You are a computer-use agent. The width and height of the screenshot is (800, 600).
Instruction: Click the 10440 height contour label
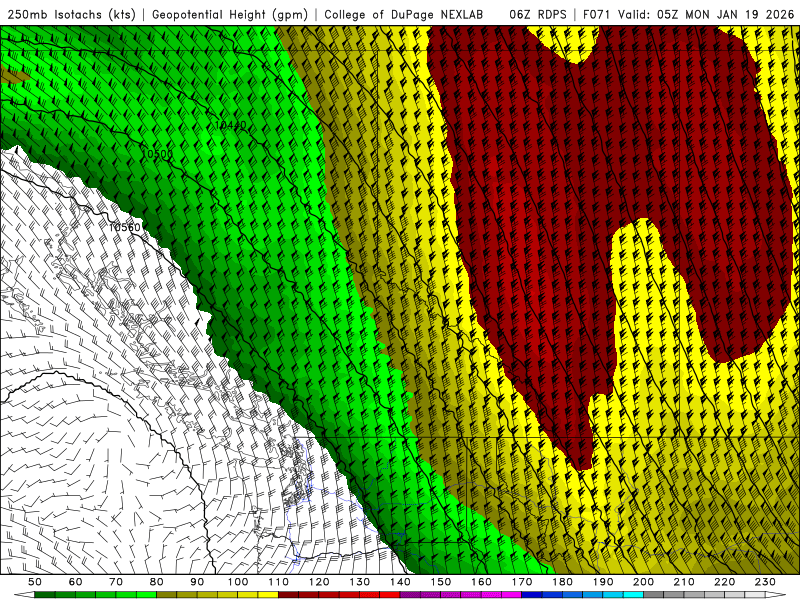231,125
